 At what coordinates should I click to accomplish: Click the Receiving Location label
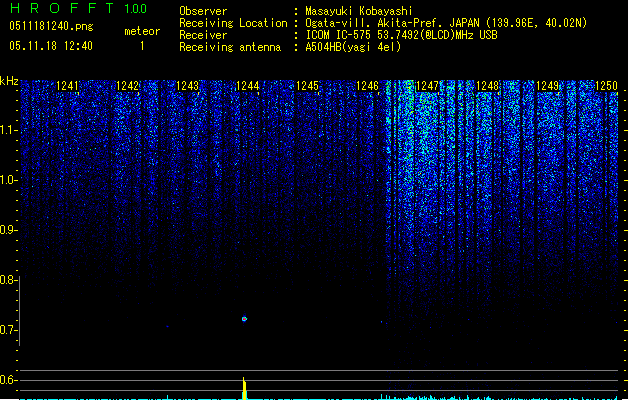pyautogui.click(x=233, y=23)
